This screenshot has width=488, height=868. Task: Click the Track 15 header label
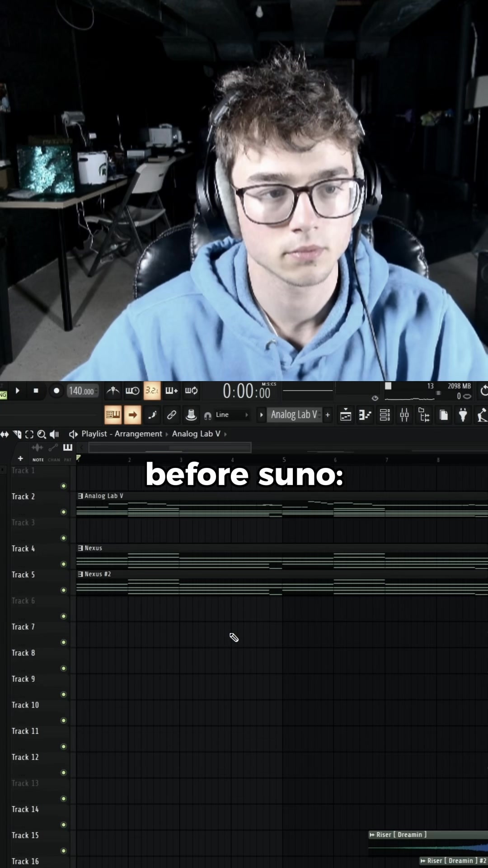pos(25,835)
